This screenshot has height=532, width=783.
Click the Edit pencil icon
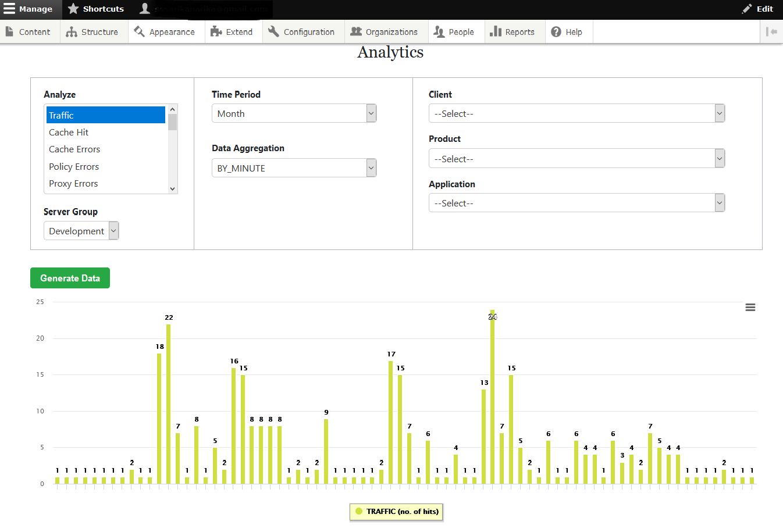747,9
